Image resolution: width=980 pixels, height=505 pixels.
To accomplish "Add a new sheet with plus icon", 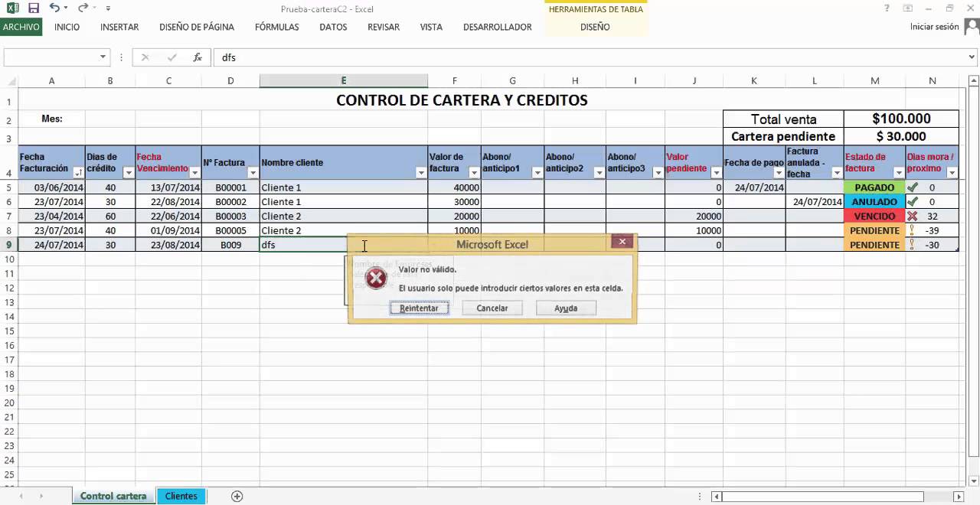I will click(237, 496).
